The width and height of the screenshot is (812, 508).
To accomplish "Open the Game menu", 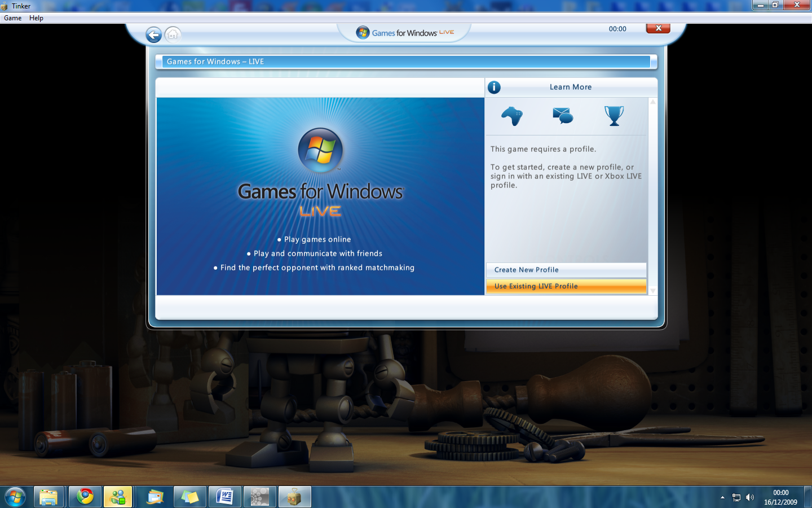I will [13, 18].
